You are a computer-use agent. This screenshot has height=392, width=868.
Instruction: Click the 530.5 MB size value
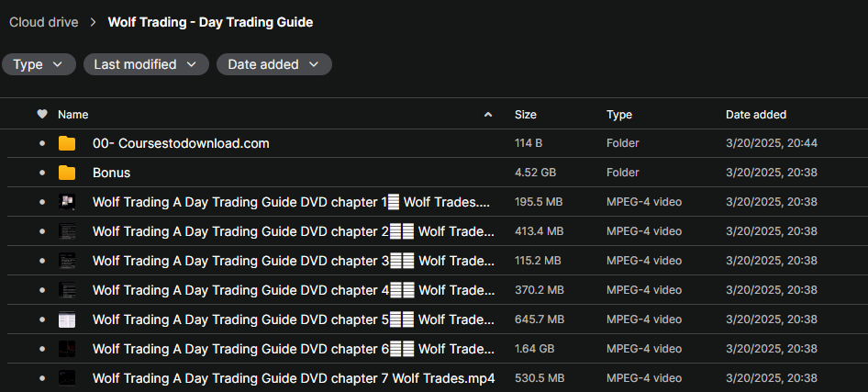click(x=540, y=378)
